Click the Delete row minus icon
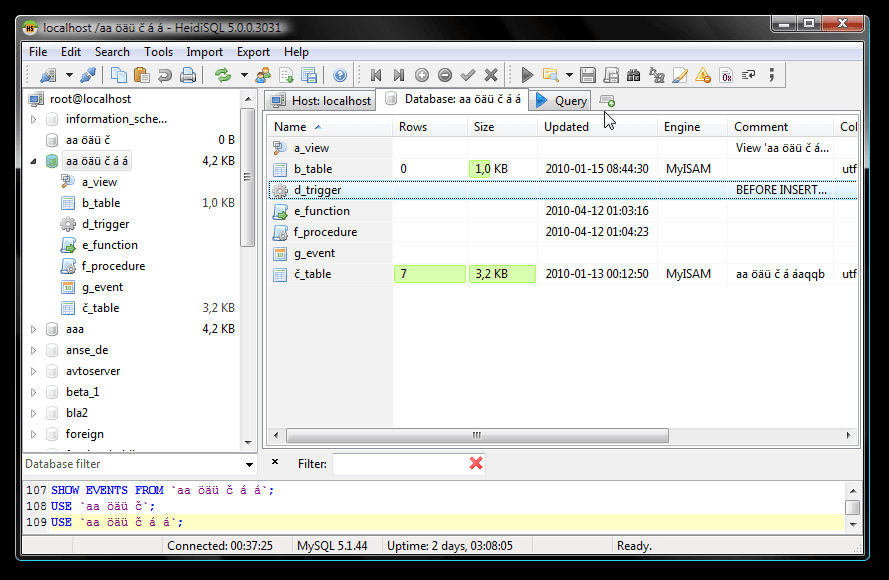Image resolution: width=889 pixels, height=580 pixels. 445,75
